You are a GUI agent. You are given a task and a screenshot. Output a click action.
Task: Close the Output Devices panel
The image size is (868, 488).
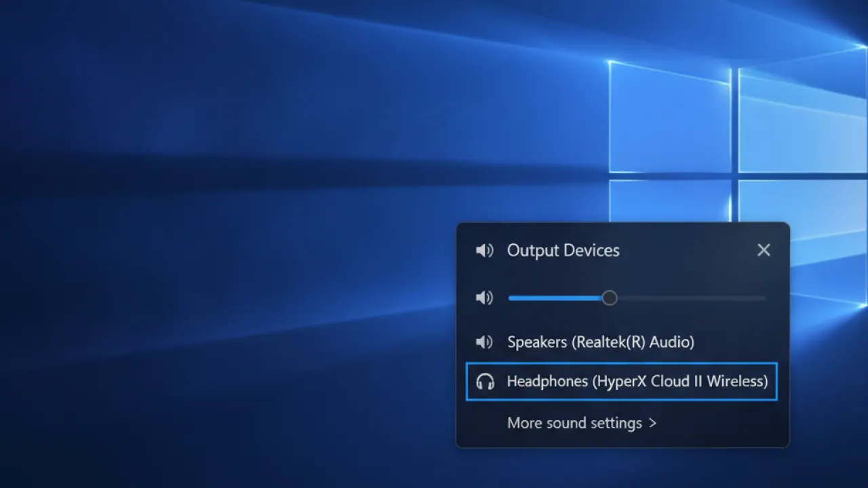[764, 250]
